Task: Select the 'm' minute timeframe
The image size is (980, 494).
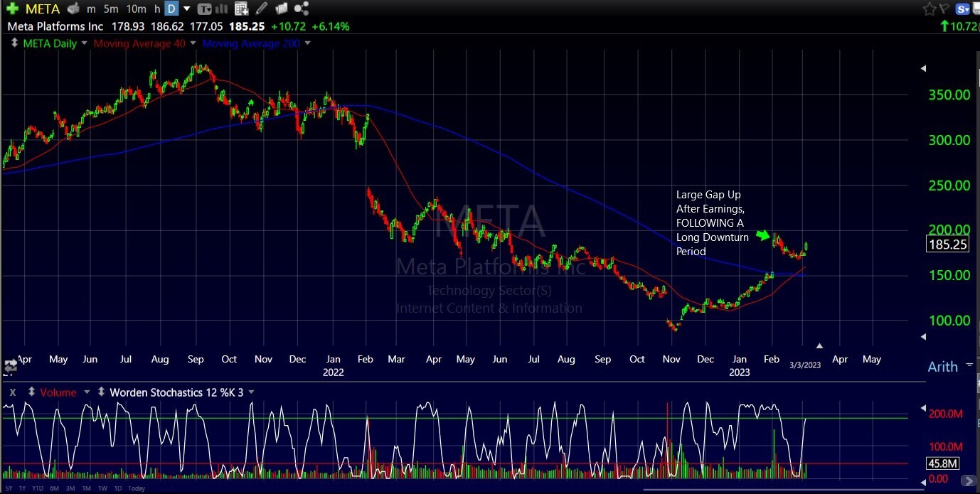Action: 91,9
